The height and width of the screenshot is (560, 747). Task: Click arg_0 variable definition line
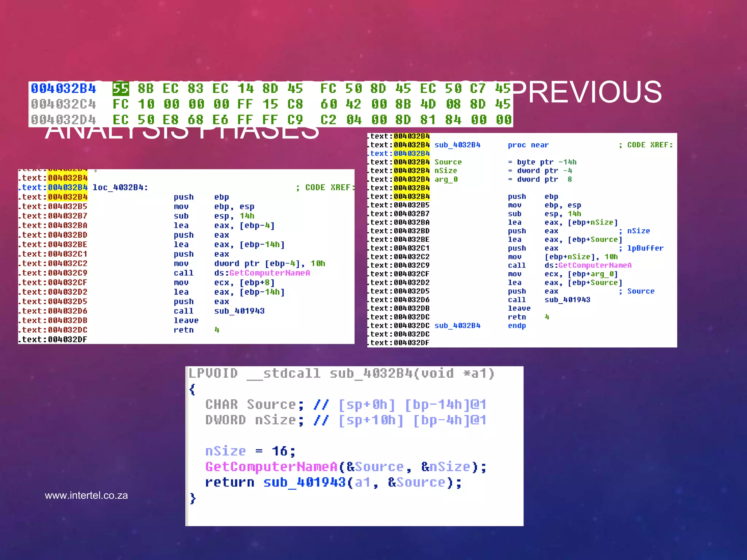(446, 179)
